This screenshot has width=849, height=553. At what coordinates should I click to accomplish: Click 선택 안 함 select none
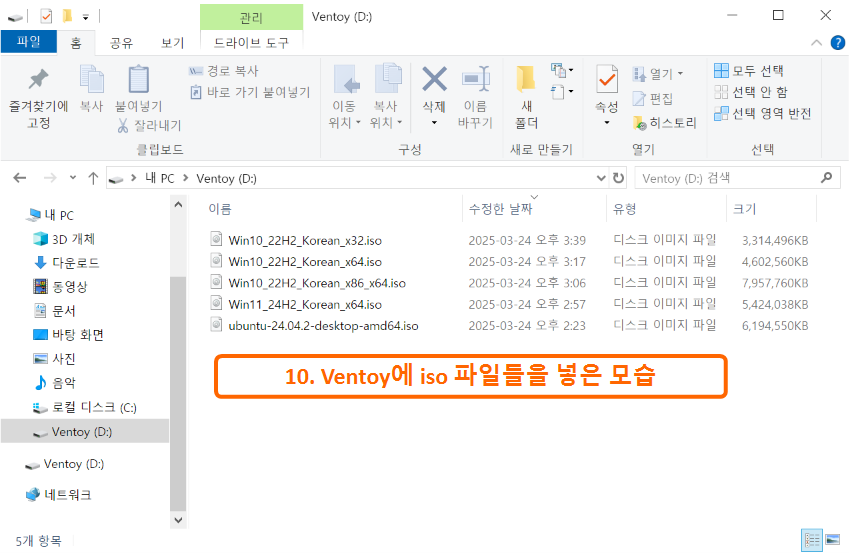coord(750,92)
